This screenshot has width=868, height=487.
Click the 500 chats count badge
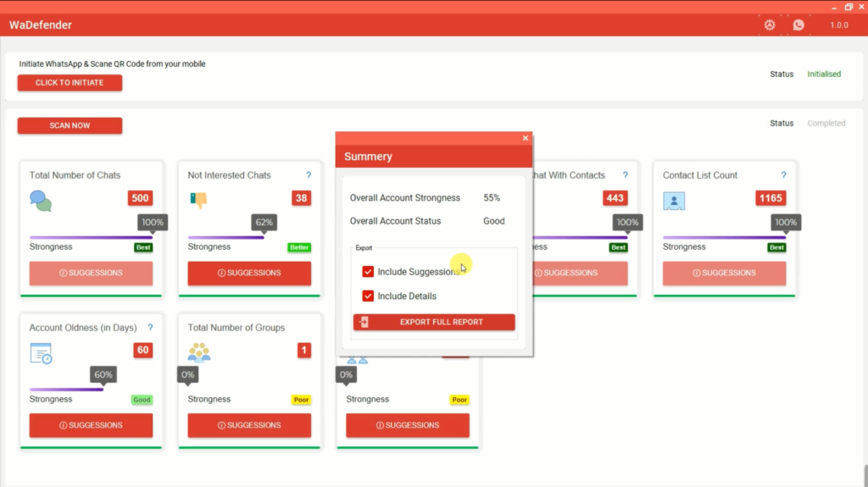[x=140, y=198]
